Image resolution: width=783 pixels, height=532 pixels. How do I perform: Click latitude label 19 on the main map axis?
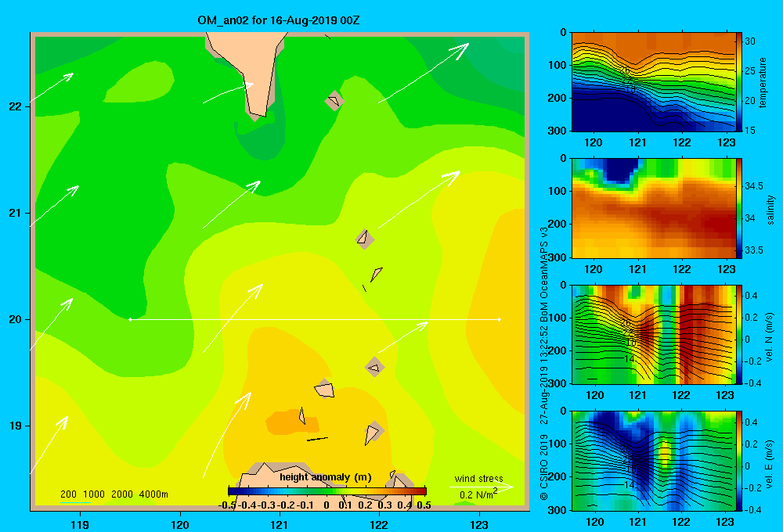[x=15, y=426]
